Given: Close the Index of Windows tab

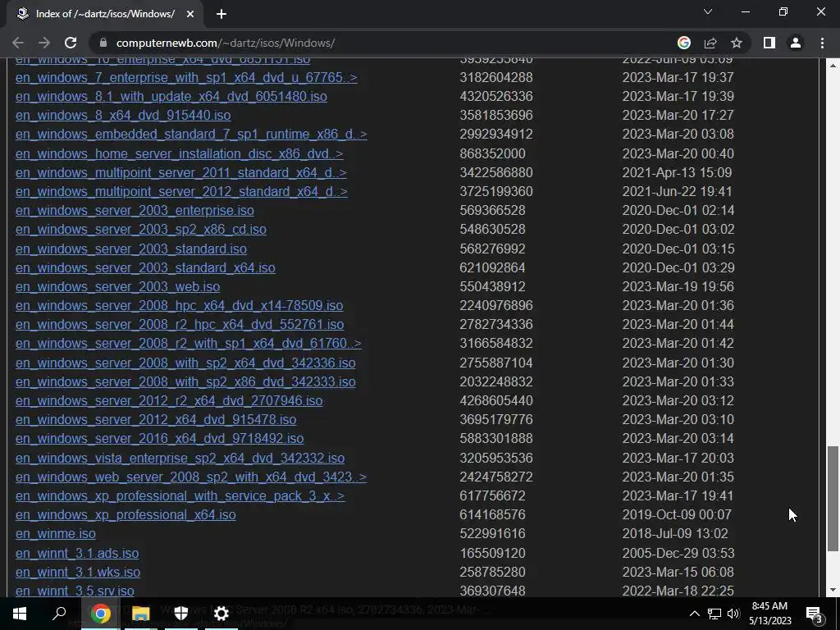Looking at the screenshot, I should [x=190, y=14].
